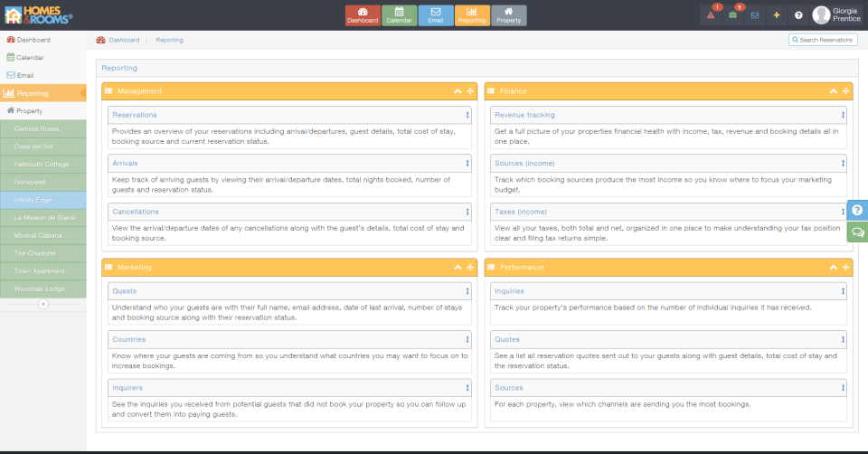This screenshot has height=454, width=868.
Task: Click the Performance panel move icon
Action: [x=846, y=268]
